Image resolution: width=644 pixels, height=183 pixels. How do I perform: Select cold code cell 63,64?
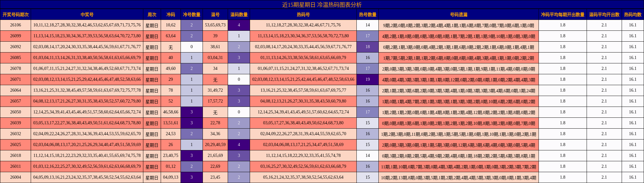click(171, 36)
